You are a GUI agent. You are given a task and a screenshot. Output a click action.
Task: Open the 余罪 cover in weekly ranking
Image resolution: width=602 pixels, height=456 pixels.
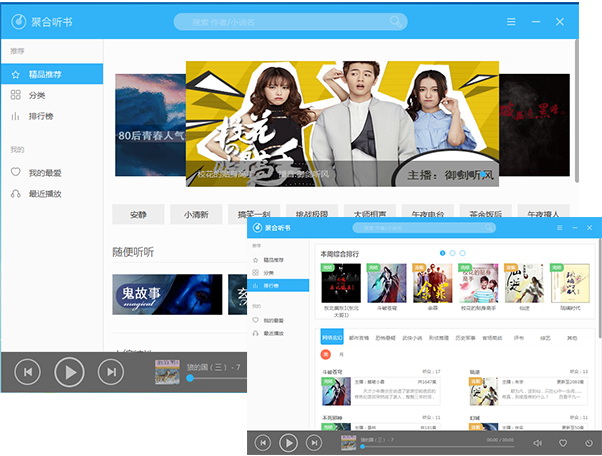pos(432,283)
